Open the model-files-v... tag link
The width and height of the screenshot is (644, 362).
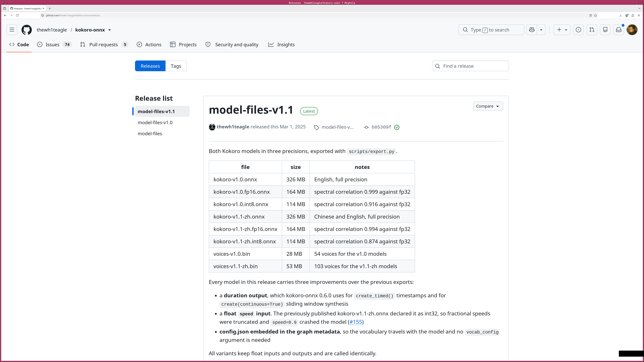[334, 127]
